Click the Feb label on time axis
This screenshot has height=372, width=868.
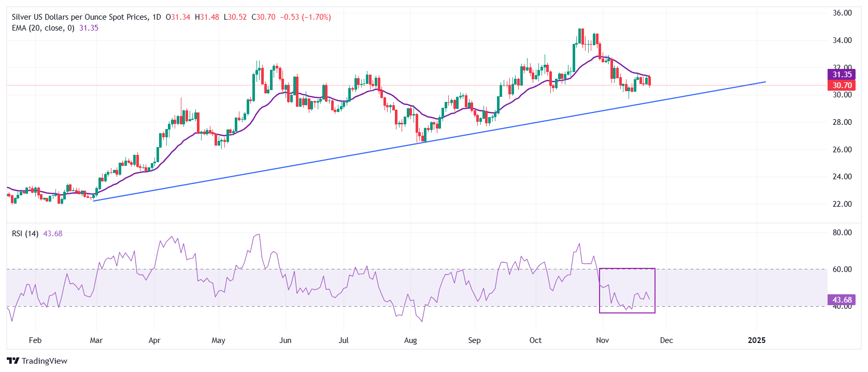35,340
